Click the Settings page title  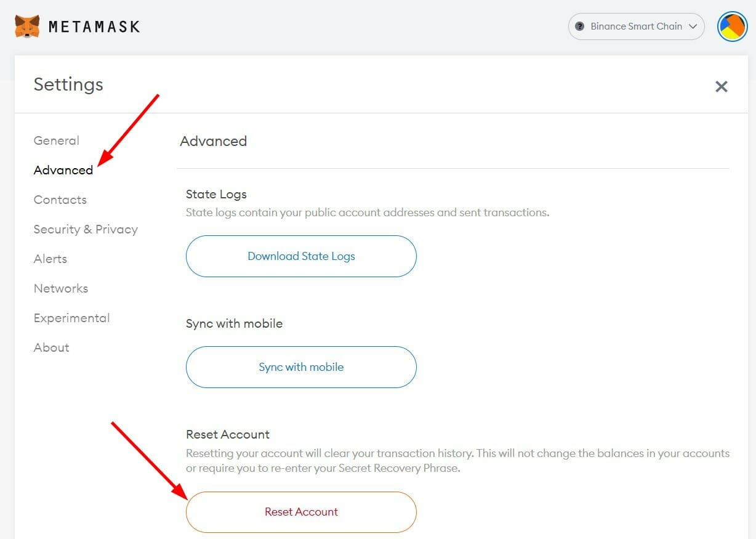[x=68, y=84]
